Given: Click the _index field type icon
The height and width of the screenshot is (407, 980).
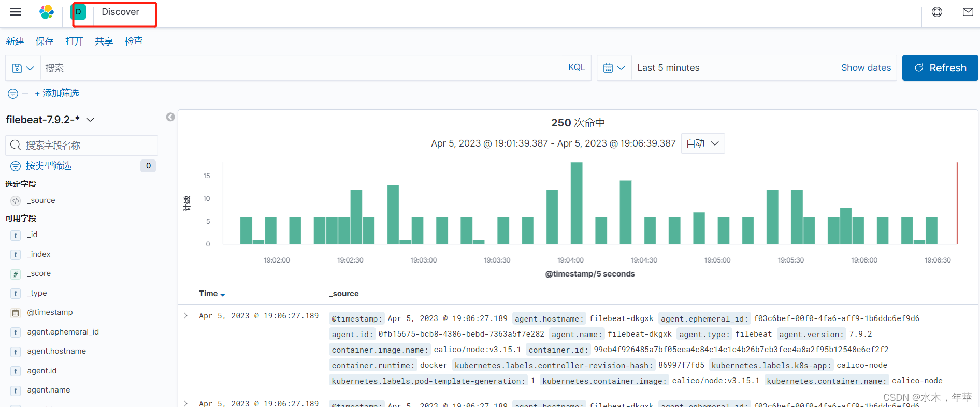Looking at the screenshot, I should (16, 255).
